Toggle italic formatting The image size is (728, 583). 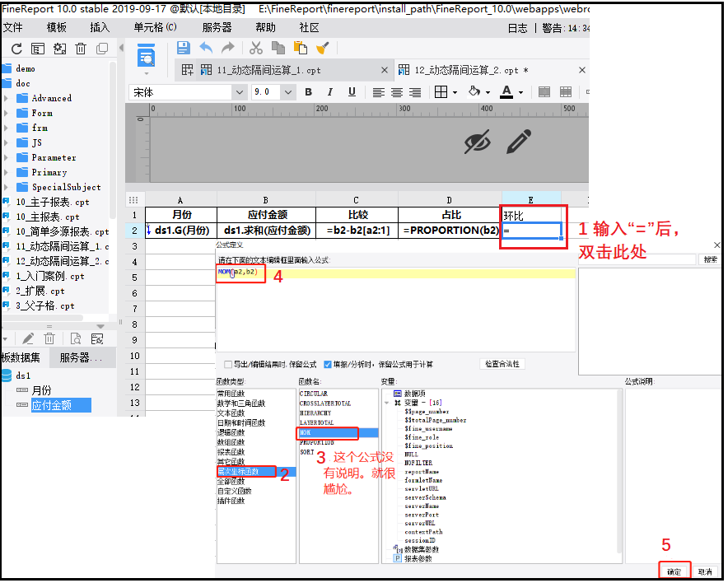click(x=330, y=92)
